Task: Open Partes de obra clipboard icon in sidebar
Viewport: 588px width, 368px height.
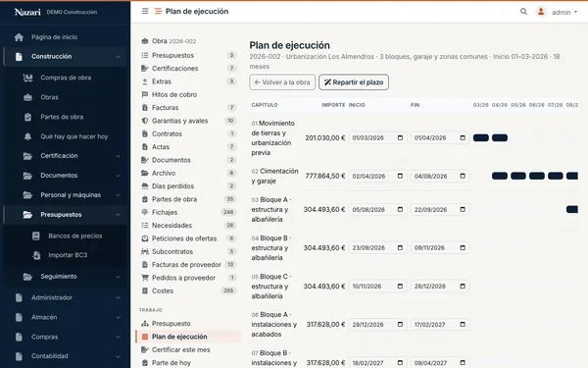Action: click(x=27, y=117)
